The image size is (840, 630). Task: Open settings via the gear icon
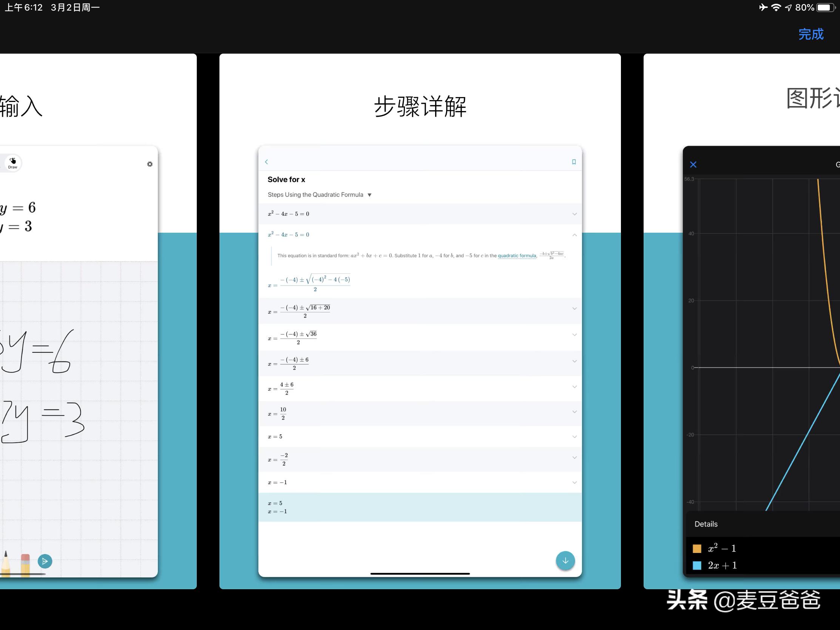[150, 164]
